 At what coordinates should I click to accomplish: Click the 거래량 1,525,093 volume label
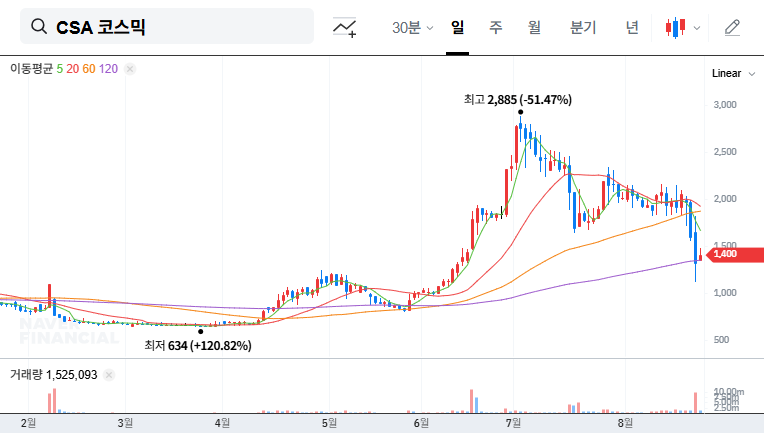click(x=54, y=375)
